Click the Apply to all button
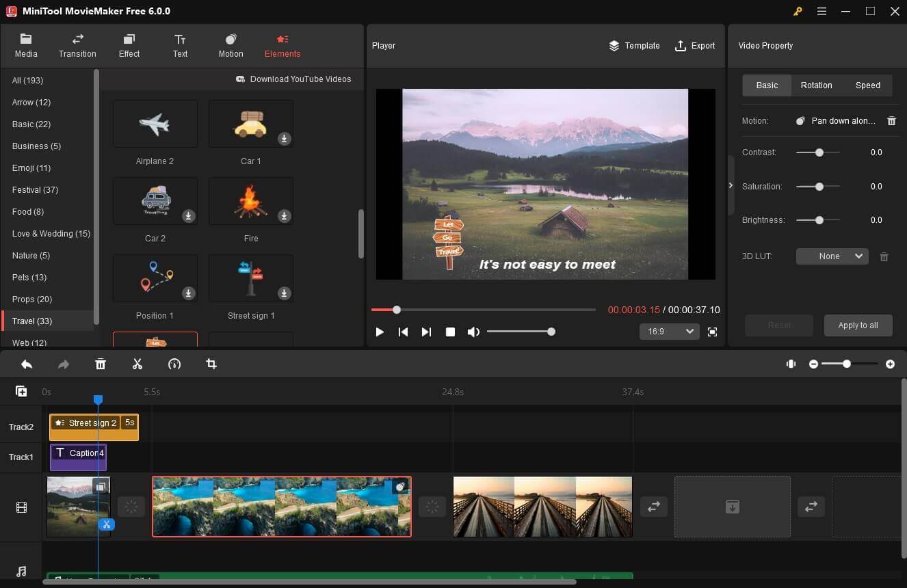The image size is (907, 588). (858, 325)
